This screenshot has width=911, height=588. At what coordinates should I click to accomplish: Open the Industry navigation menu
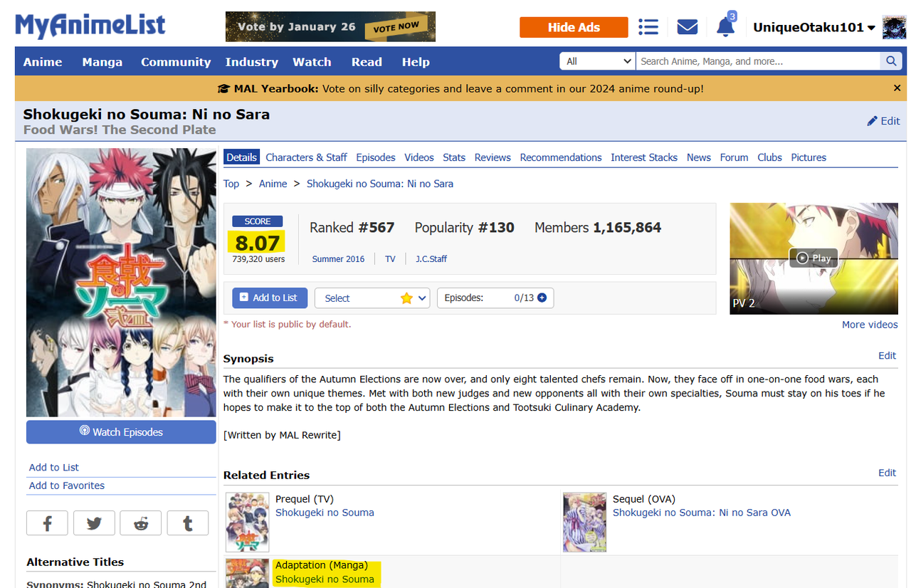pos(252,62)
